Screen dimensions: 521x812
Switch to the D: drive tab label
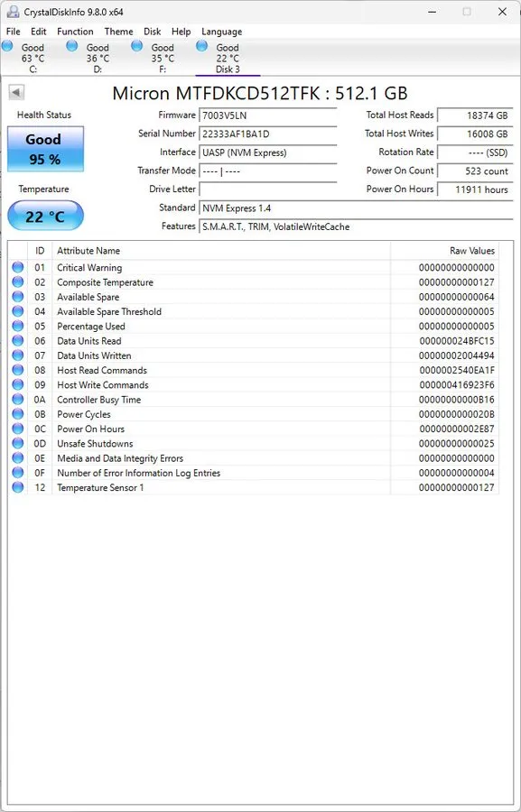pyautogui.click(x=98, y=69)
